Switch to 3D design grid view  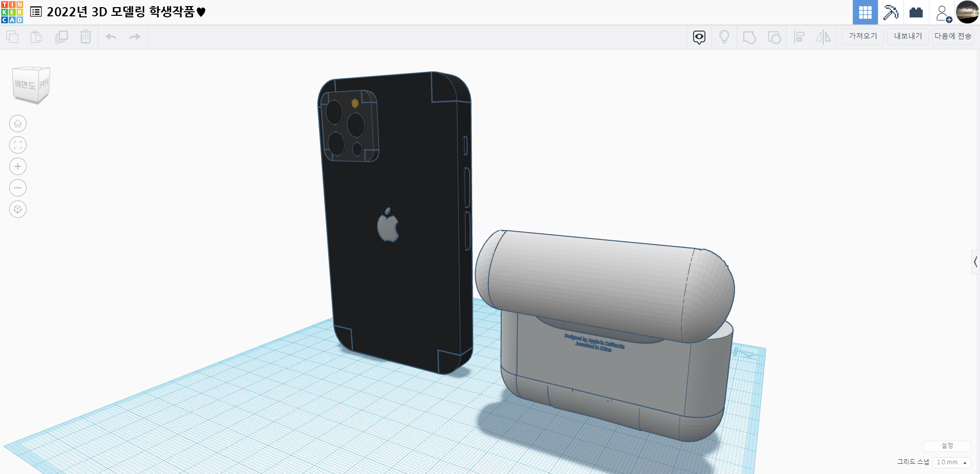point(865,12)
